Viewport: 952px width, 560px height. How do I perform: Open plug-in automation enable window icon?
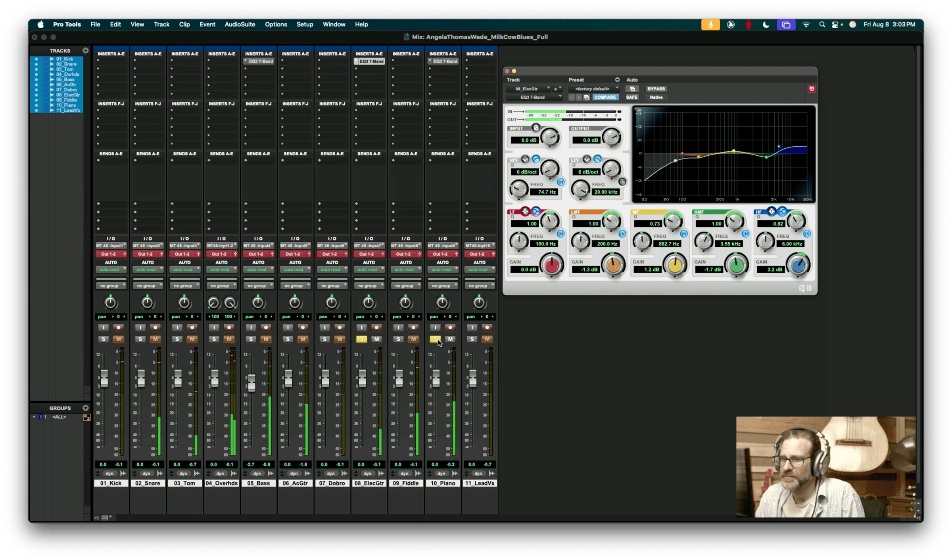coord(632,89)
